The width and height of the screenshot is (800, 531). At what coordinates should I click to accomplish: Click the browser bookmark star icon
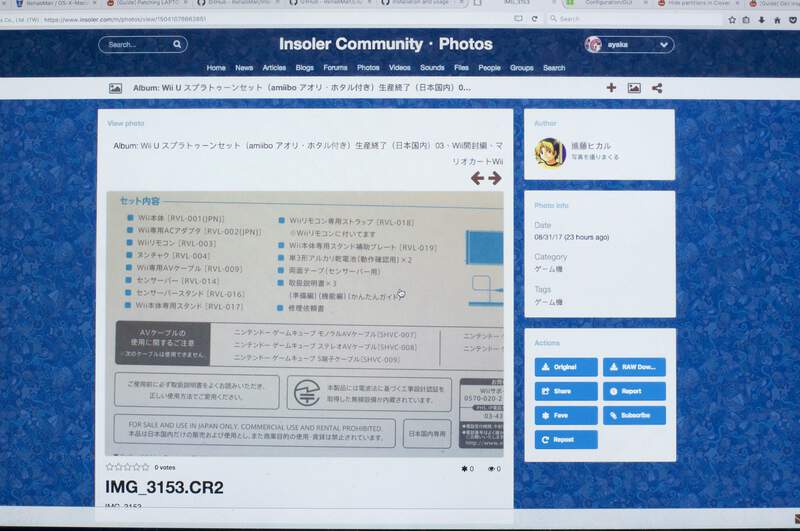(x=732, y=20)
